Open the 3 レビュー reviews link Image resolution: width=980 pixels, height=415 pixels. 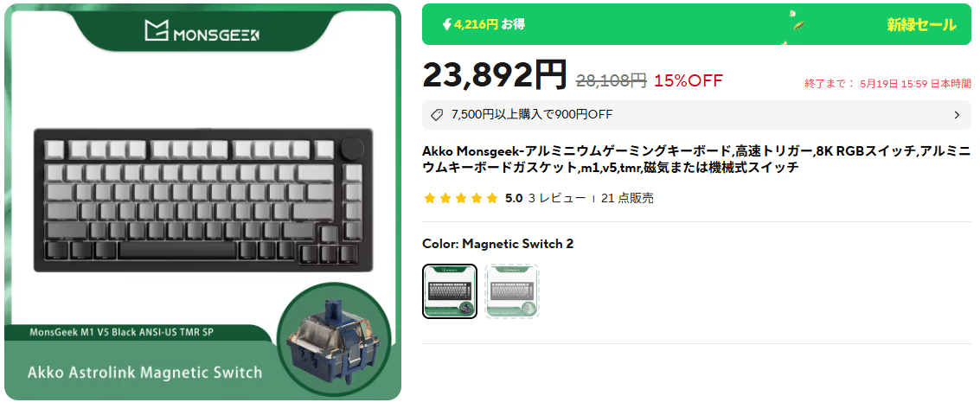pos(557,199)
